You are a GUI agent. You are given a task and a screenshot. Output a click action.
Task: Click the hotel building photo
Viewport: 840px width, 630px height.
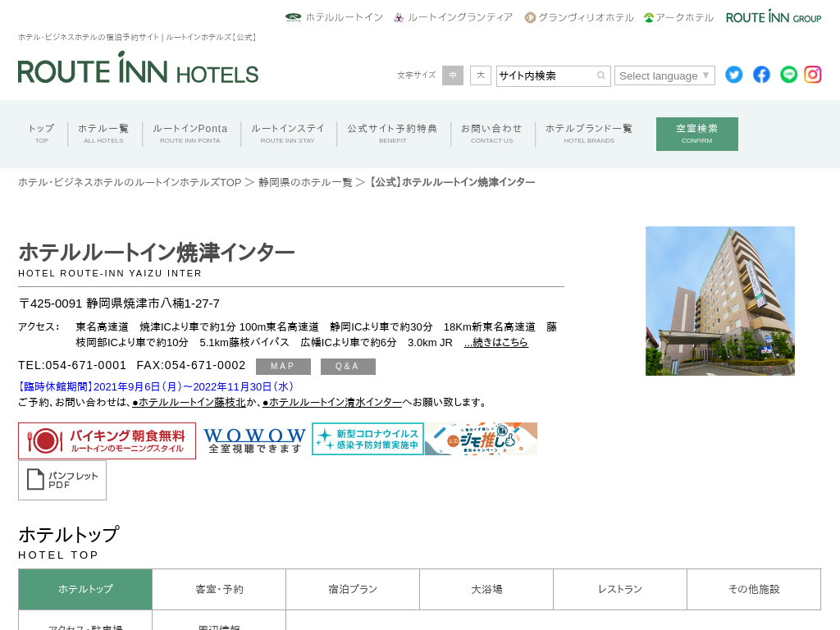pyautogui.click(x=720, y=300)
